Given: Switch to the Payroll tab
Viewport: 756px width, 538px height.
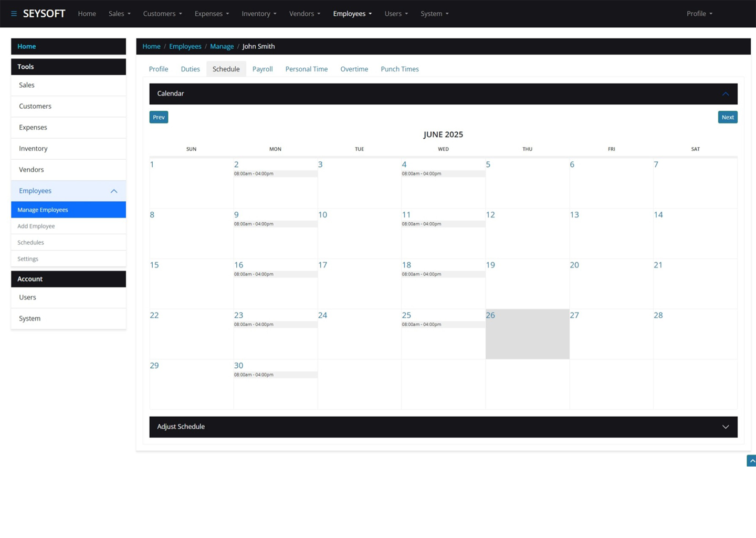Looking at the screenshot, I should 262,69.
